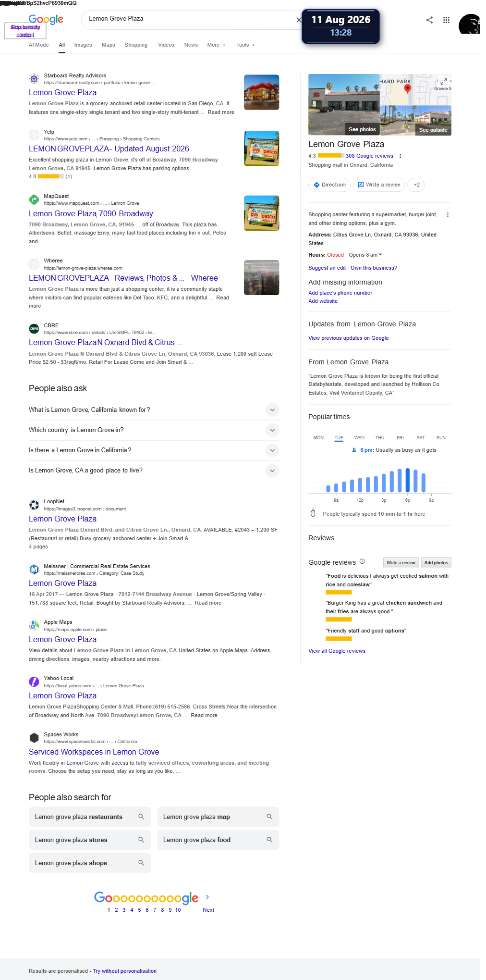This screenshot has width=486, height=980.
Task: Click the search icon on 'Lemon grove plaza shops'
Action: (x=141, y=863)
